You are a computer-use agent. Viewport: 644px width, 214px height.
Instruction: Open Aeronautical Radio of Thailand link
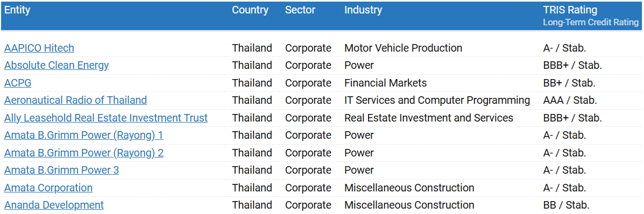click(75, 100)
